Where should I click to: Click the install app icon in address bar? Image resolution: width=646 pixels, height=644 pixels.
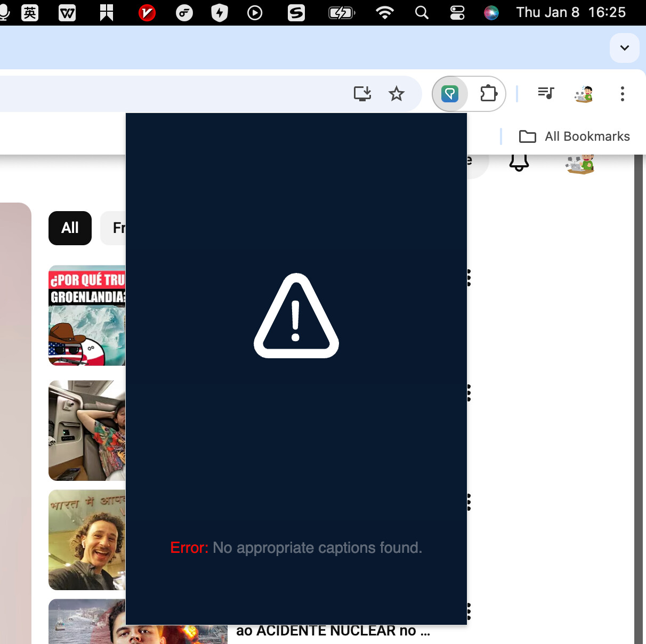[362, 94]
